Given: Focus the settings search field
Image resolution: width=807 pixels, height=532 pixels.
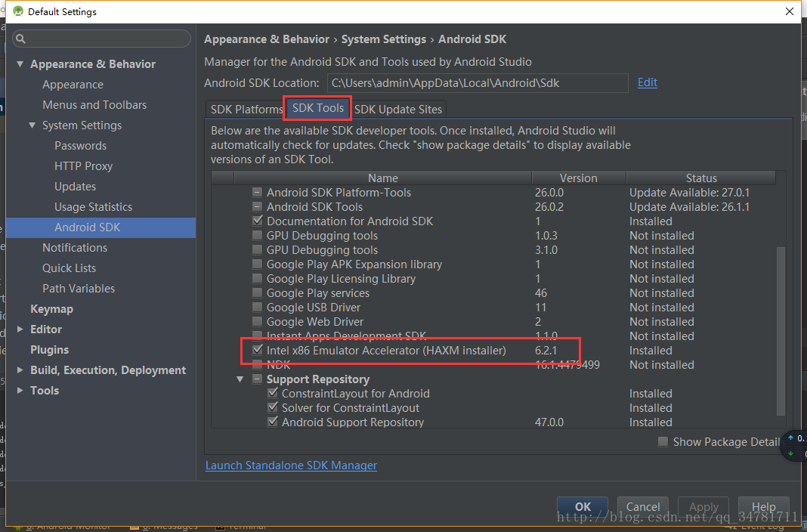Looking at the screenshot, I should click(101, 39).
